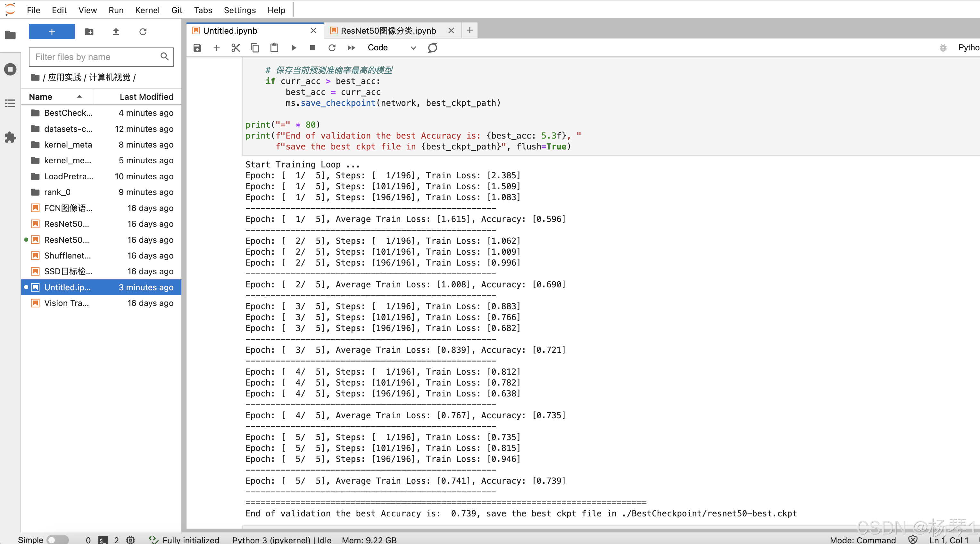
Task: Open the Kernel menu
Action: [x=147, y=10]
